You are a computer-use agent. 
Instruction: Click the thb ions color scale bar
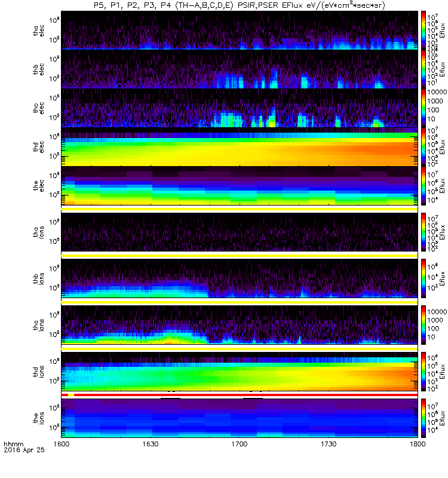[424, 278]
